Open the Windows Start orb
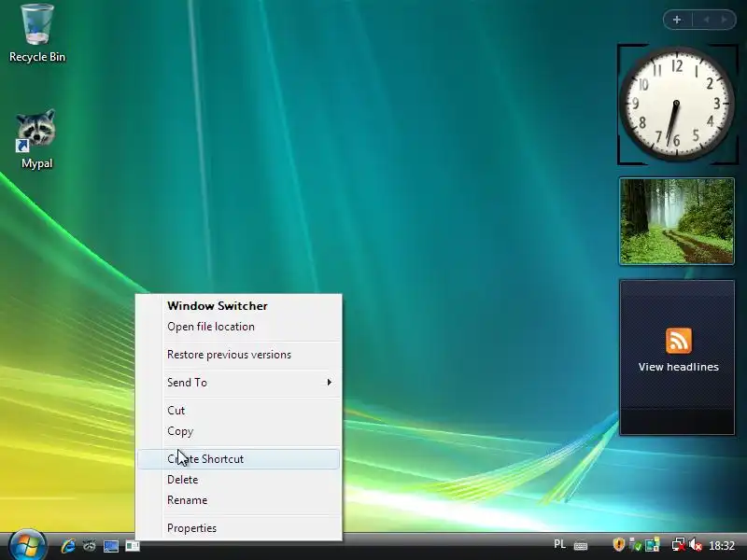The width and height of the screenshot is (747, 560). (x=28, y=544)
